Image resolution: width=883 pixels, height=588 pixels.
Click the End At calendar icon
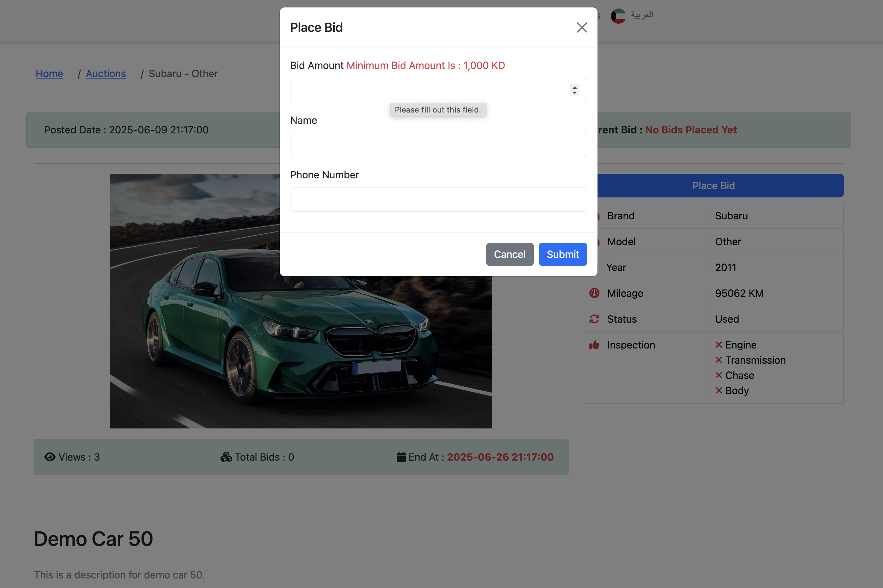pyautogui.click(x=401, y=457)
